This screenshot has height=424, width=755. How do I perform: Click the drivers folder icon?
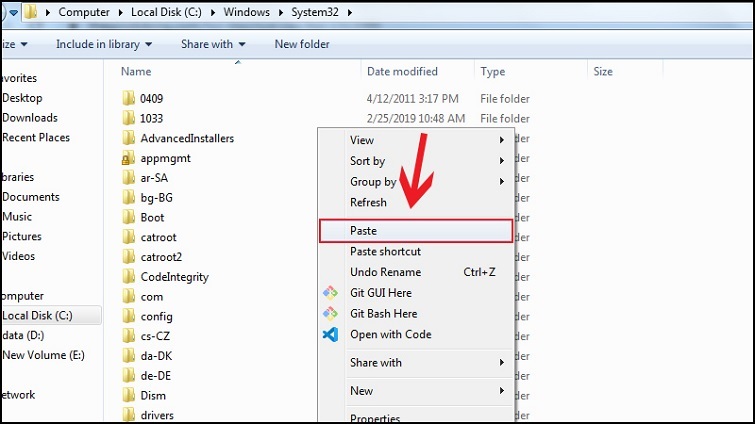coord(127,415)
